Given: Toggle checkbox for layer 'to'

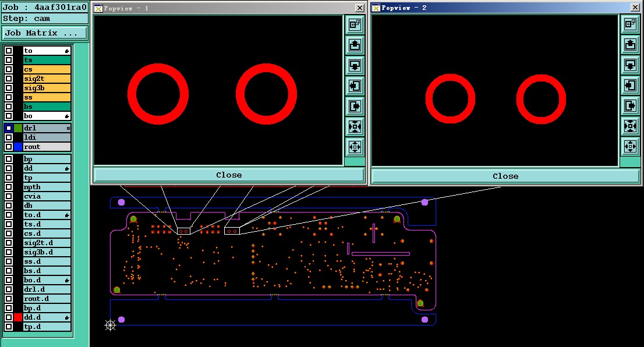Looking at the screenshot, I should pos(9,51).
